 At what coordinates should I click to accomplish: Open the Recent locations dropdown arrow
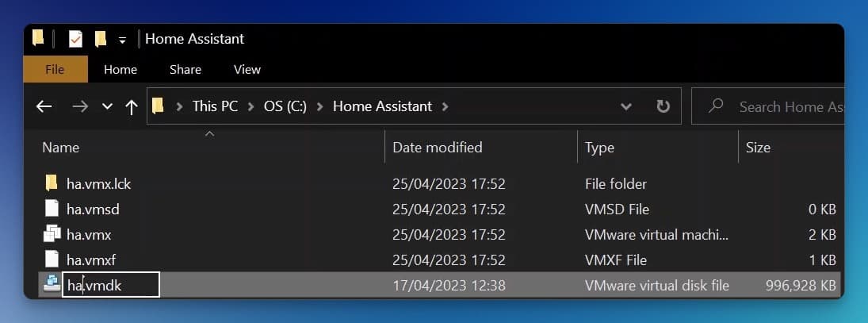pos(107,106)
